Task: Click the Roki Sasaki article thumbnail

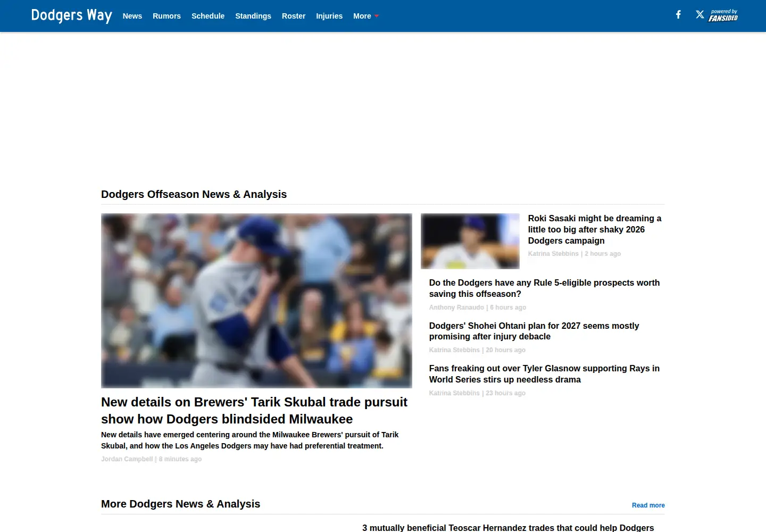Action: click(470, 241)
